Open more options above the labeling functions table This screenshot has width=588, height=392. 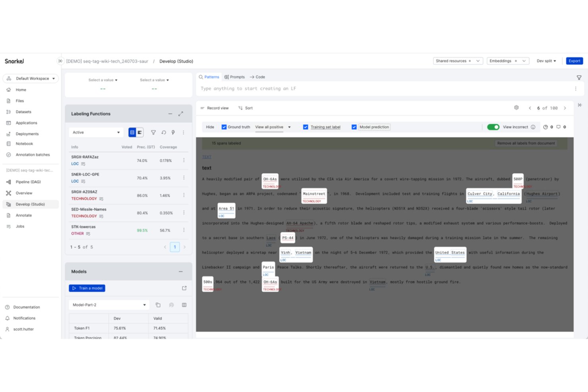click(x=184, y=133)
